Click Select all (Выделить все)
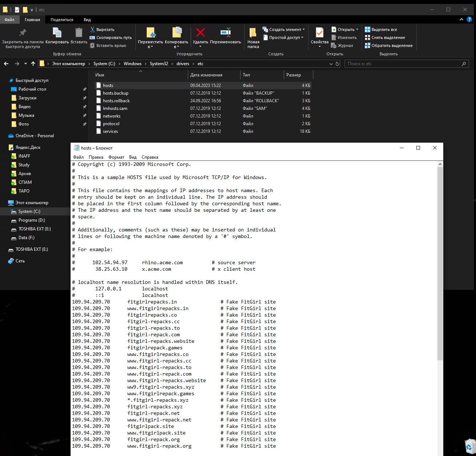 (x=384, y=29)
